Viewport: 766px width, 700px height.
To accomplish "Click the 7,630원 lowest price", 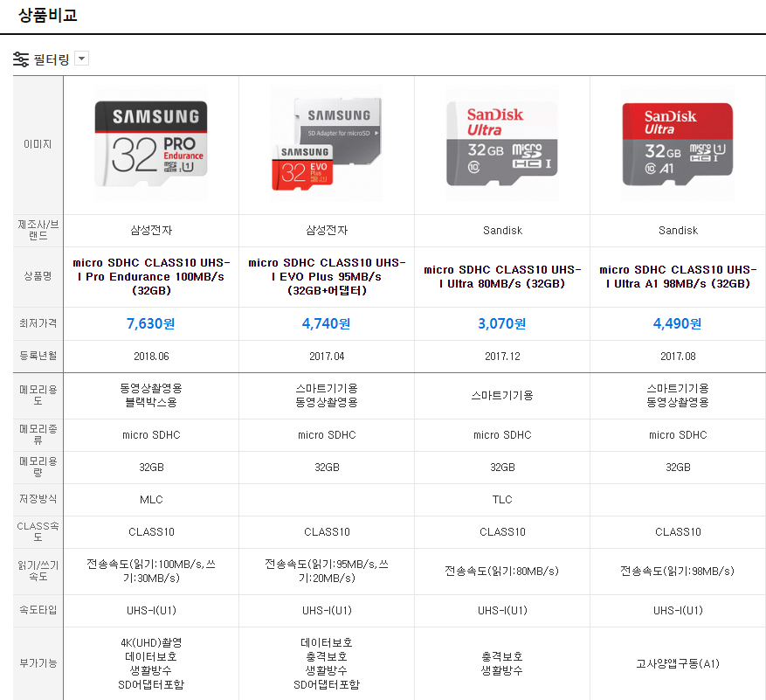I will click(x=150, y=323).
